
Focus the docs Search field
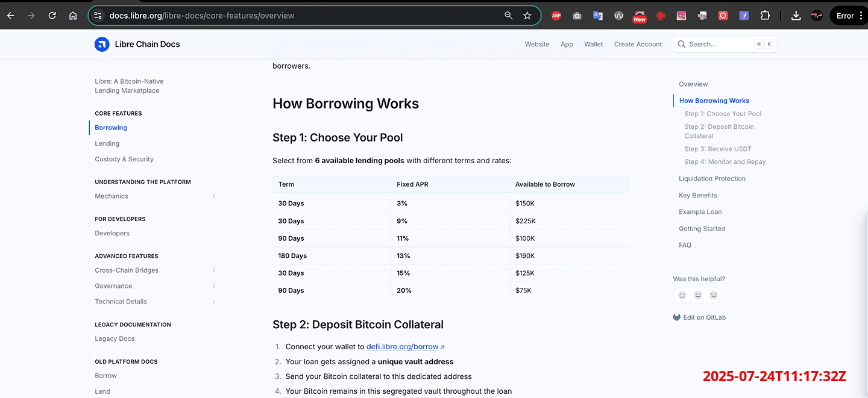point(719,45)
